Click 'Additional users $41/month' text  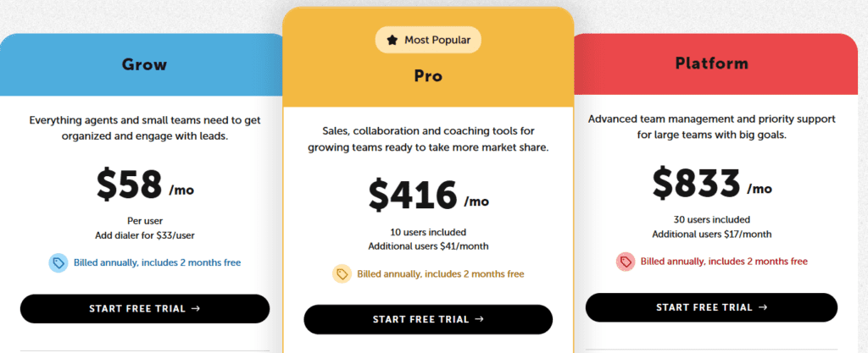[428, 245]
